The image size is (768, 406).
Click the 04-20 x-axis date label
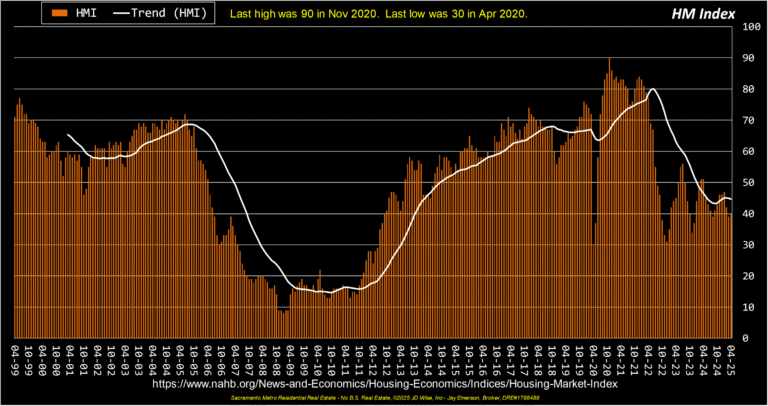[594, 359]
